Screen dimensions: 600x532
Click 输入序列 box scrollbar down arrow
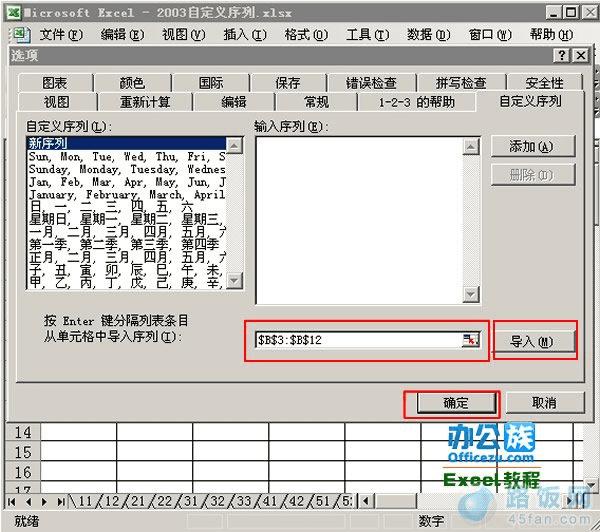click(471, 294)
